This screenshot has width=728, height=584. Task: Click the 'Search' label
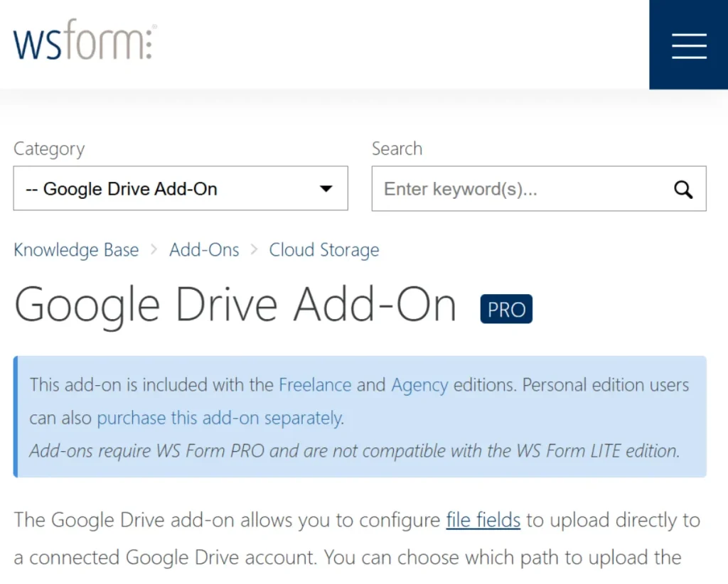(x=397, y=148)
